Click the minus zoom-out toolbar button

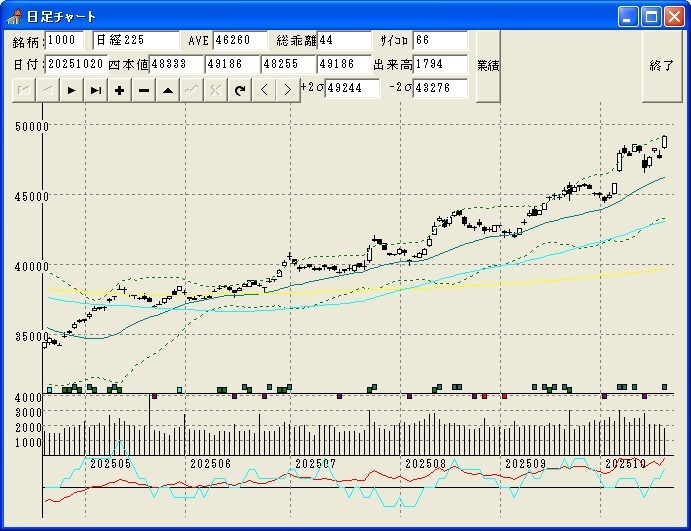click(x=144, y=90)
